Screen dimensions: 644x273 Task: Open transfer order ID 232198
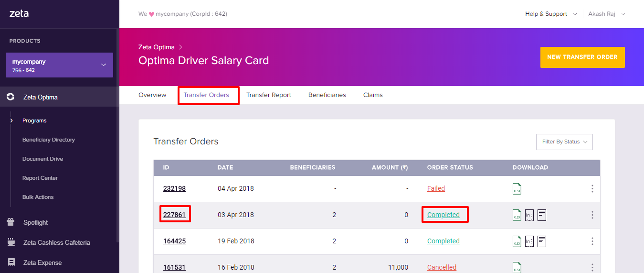(x=174, y=189)
